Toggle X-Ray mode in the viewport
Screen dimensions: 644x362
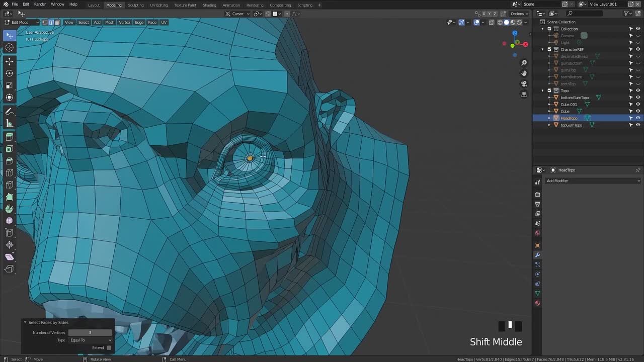(492, 22)
